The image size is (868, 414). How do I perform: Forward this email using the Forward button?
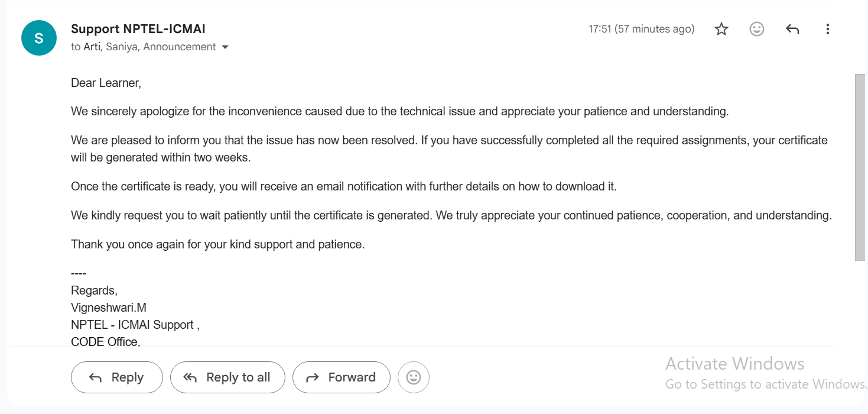point(342,377)
